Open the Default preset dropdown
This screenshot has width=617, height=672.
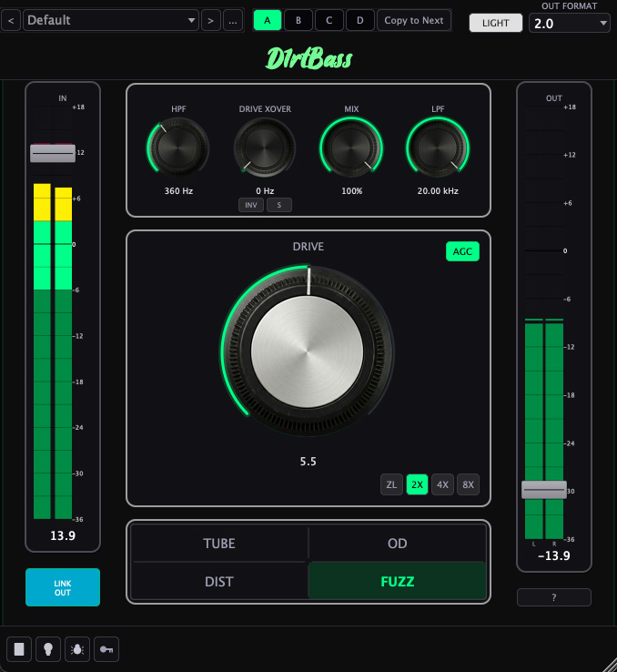[x=111, y=20]
